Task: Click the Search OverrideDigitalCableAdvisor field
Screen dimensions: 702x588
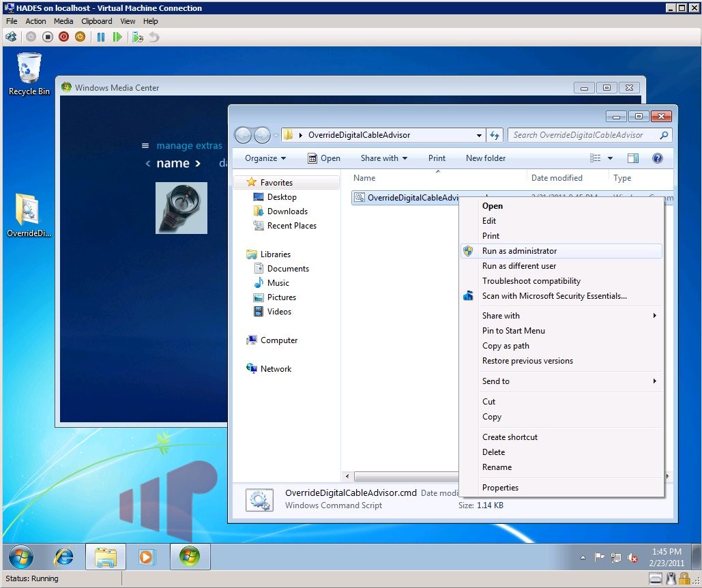Action: pos(589,135)
